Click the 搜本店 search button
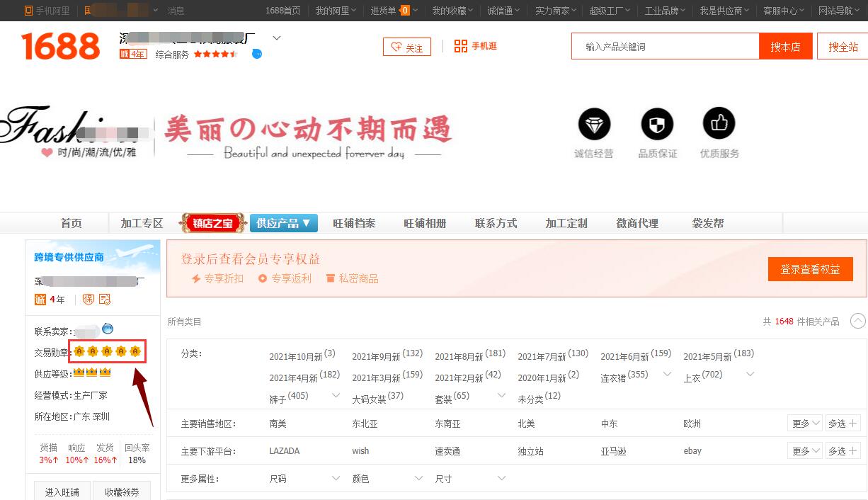 pos(786,47)
